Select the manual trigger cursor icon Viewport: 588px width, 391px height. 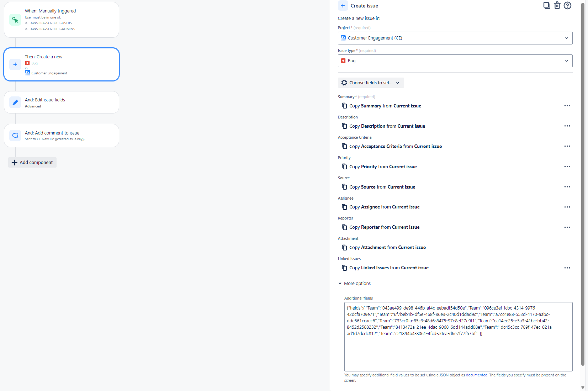point(15,20)
